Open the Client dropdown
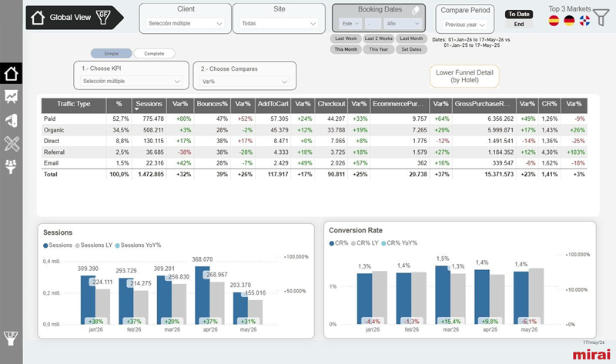This screenshot has width=616, height=364. (185, 24)
